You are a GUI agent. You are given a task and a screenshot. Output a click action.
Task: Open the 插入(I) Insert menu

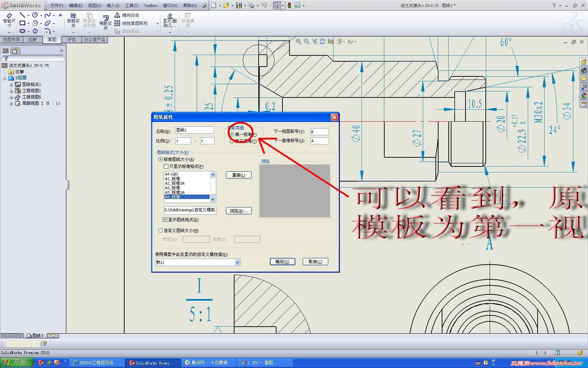pyautogui.click(x=113, y=6)
